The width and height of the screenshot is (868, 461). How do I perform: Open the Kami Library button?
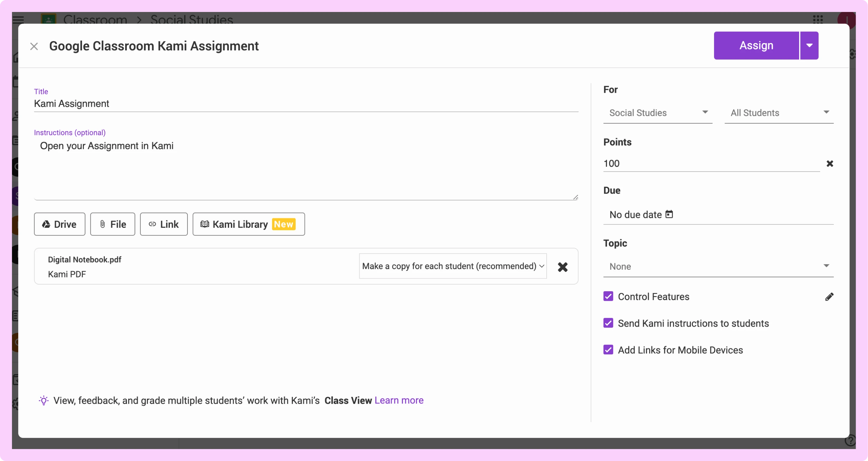point(248,224)
